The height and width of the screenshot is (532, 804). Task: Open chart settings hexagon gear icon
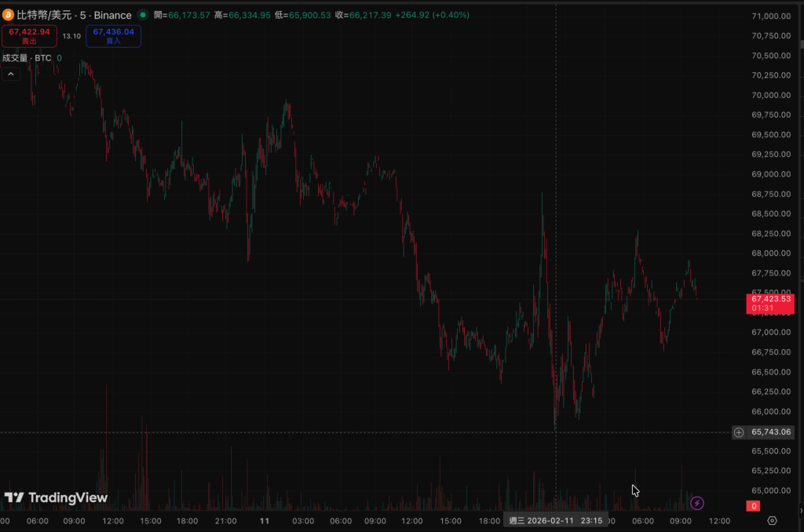(772, 520)
